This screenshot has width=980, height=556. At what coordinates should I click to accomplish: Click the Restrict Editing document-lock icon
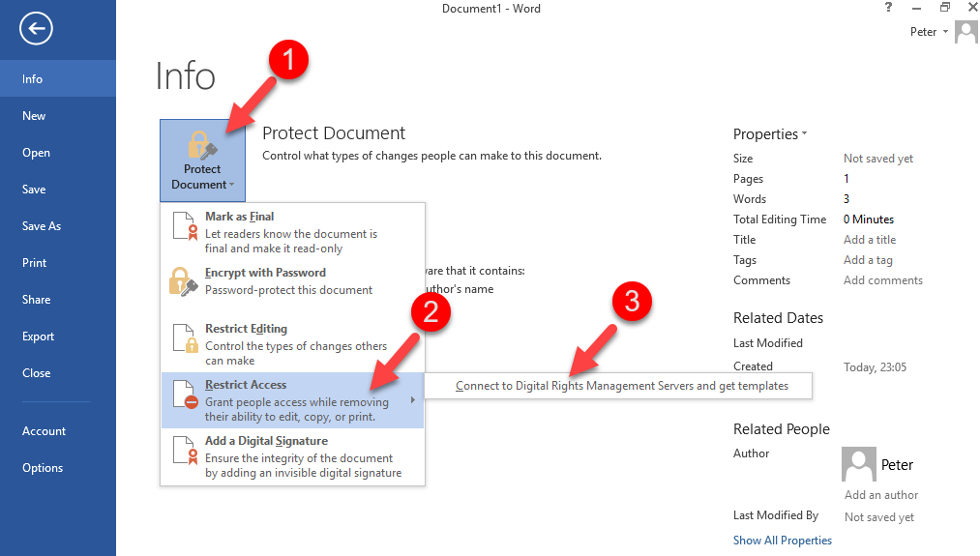(185, 338)
